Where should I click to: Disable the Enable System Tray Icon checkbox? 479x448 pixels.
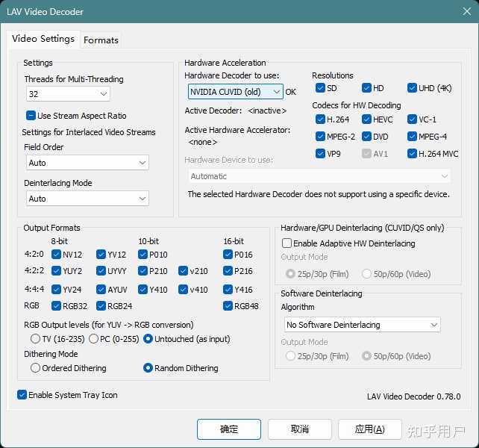tap(22, 395)
